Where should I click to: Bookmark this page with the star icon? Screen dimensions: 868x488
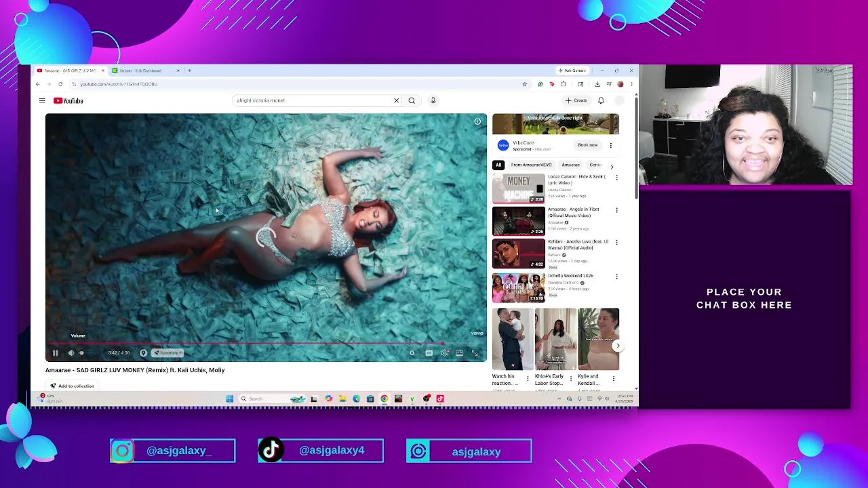(524, 84)
